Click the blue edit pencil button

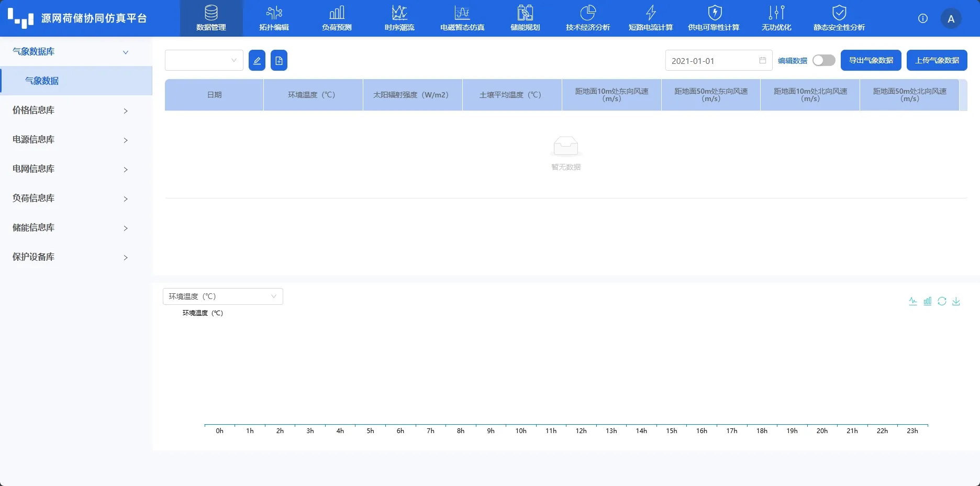click(x=257, y=60)
